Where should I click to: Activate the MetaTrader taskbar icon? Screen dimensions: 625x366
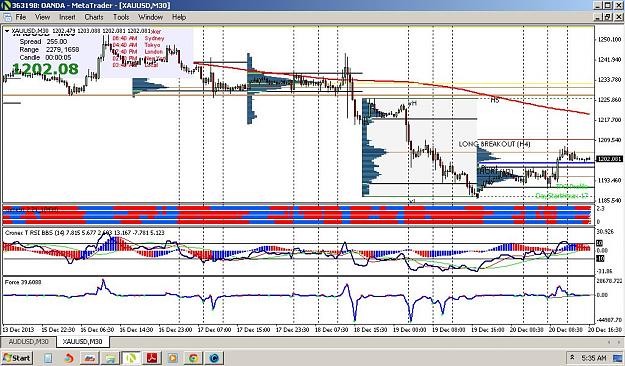pyautogui.click(x=131, y=358)
